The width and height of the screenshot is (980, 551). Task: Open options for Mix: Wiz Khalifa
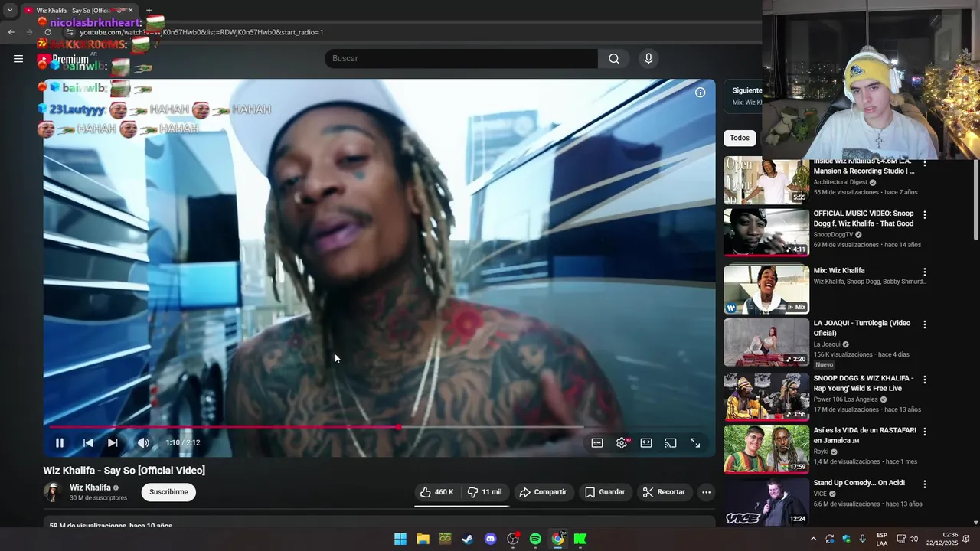(925, 272)
